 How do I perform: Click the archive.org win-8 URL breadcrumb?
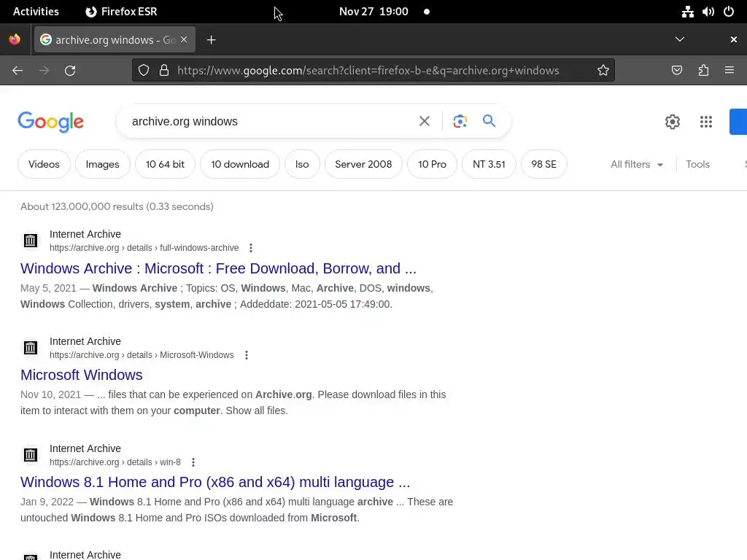pyautogui.click(x=115, y=462)
